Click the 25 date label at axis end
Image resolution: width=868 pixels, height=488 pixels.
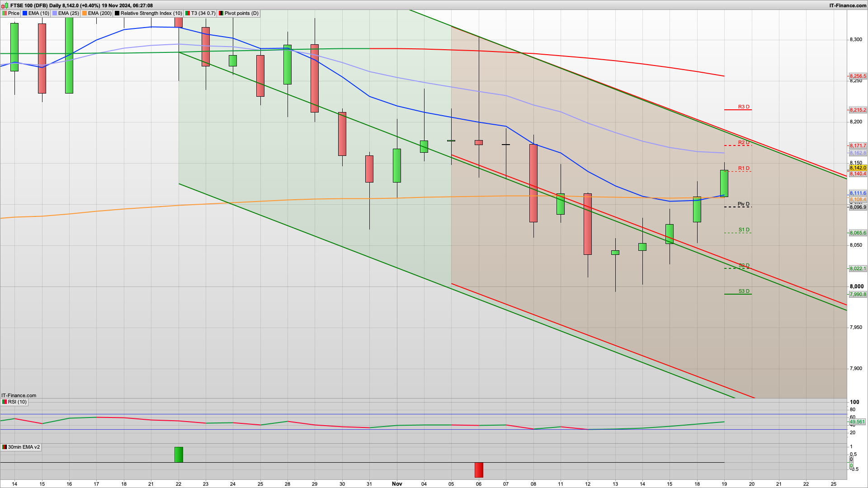834,484
